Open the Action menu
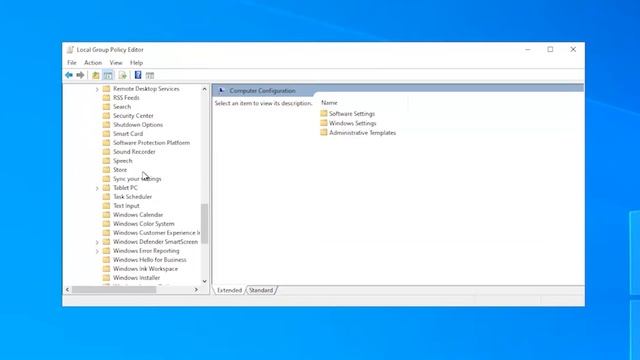640x360 pixels. coord(93,62)
